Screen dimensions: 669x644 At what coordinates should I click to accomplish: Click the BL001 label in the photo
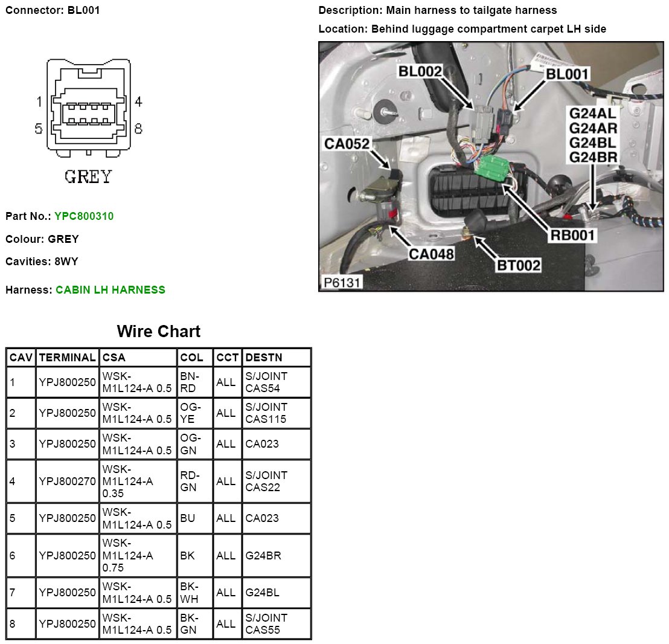click(567, 74)
